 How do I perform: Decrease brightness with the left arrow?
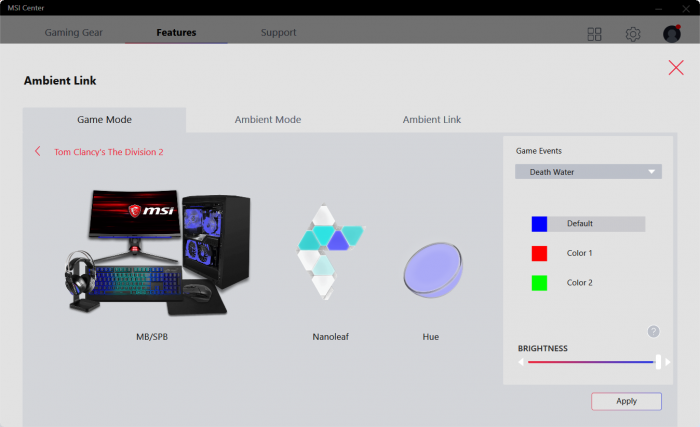[521, 362]
